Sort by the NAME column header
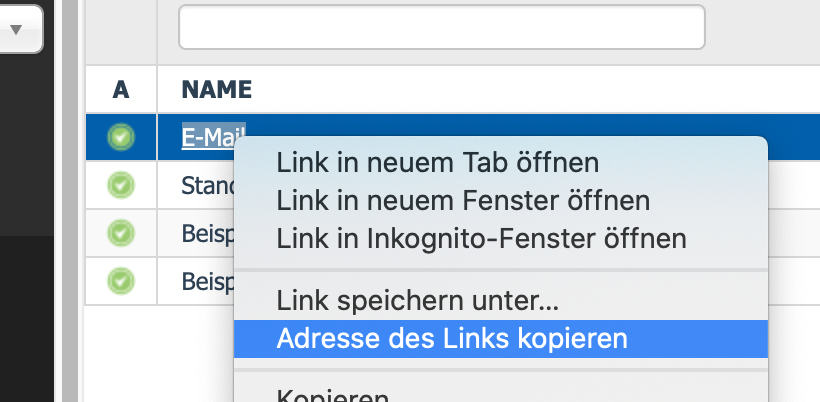Viewport: 820px width, 402px height. click(216, 89)
